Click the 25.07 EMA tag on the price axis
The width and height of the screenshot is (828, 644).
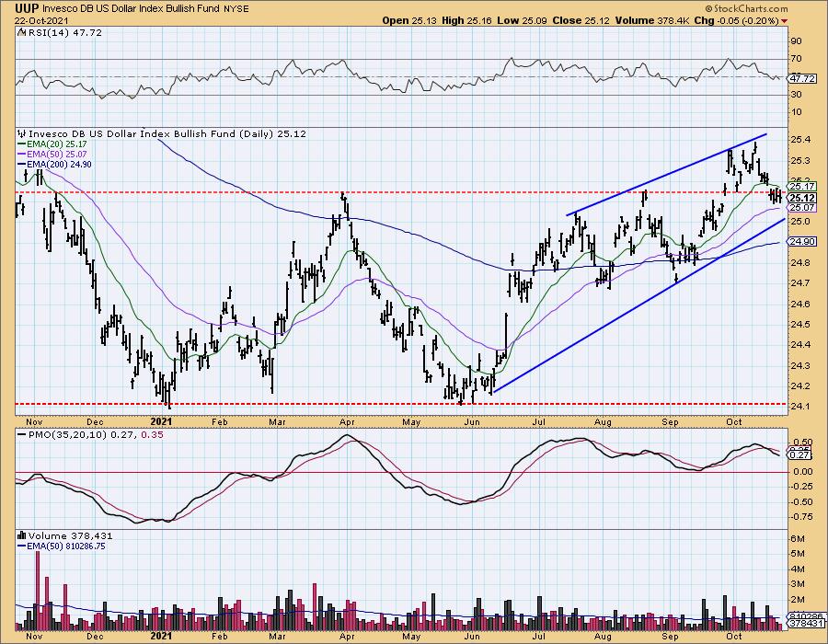802,208
